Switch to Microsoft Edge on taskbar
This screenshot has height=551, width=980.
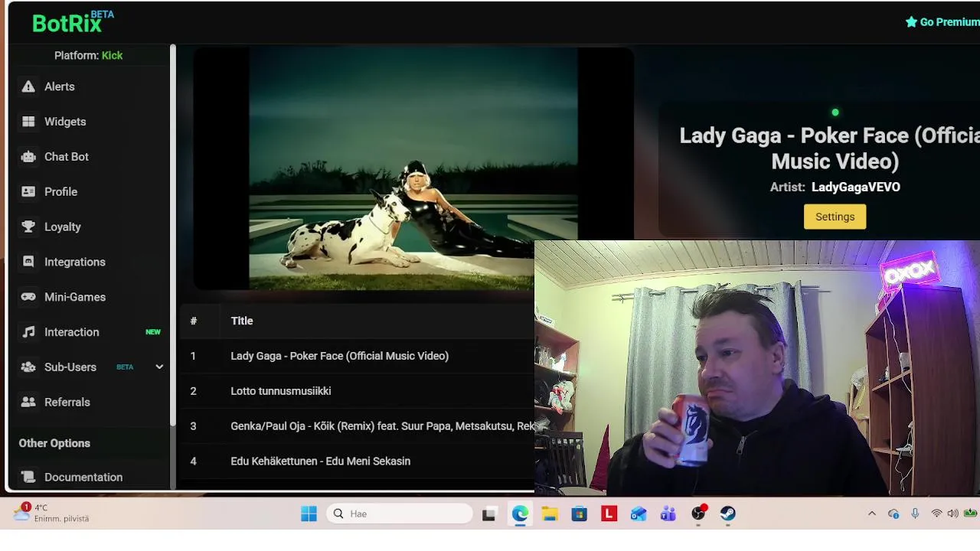tap(520, 514)
